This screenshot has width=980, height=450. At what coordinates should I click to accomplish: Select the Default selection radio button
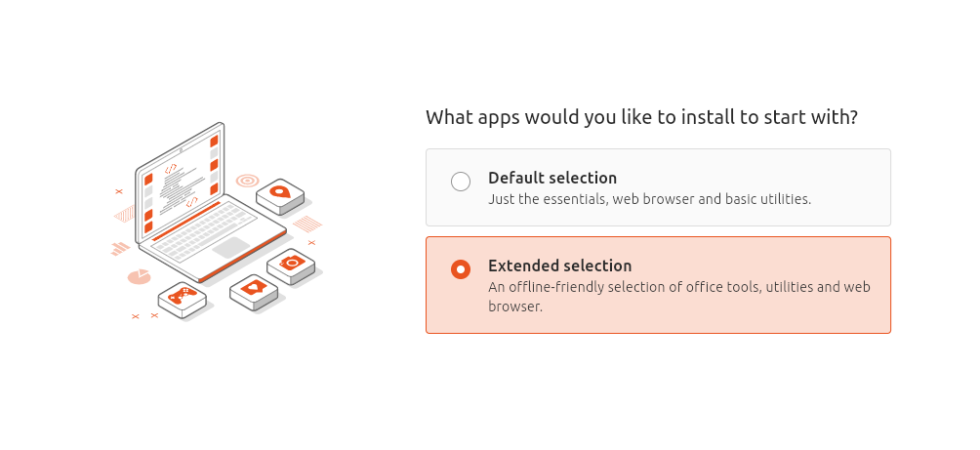pyautogui.click(x=460, y=182)
